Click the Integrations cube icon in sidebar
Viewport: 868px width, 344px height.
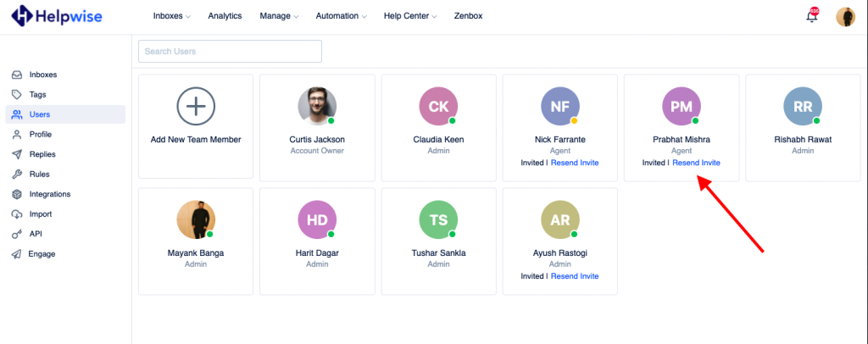tap(16, 194)
